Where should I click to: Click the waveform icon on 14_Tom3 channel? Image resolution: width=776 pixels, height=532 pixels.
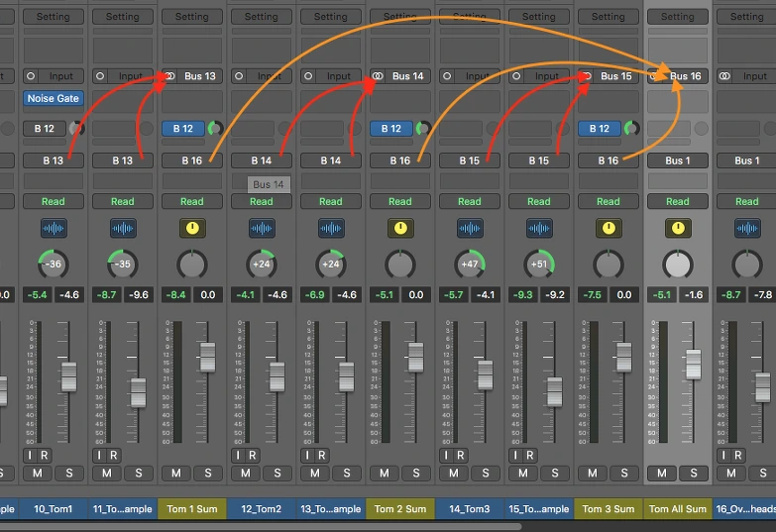click(x=470, y=228)
